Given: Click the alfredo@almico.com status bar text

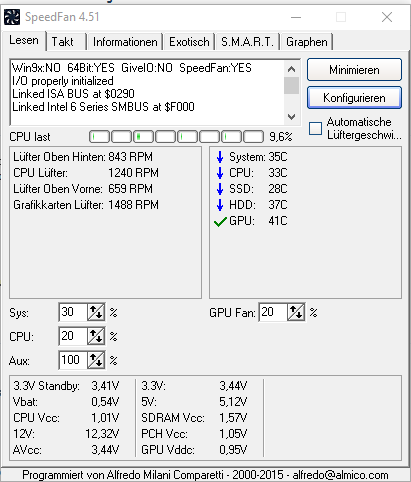Looking at the screenshot, I should tap(340, 475).
